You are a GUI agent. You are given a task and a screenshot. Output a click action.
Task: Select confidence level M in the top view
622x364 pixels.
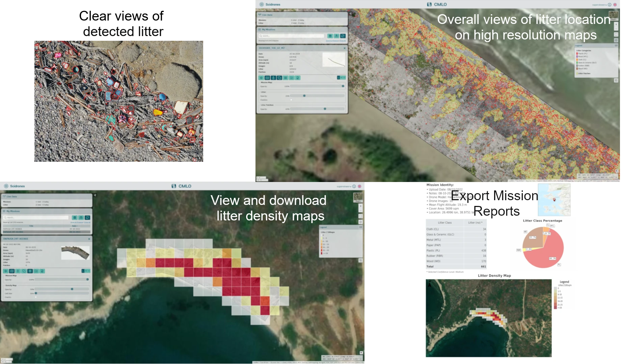pos(341,78)
